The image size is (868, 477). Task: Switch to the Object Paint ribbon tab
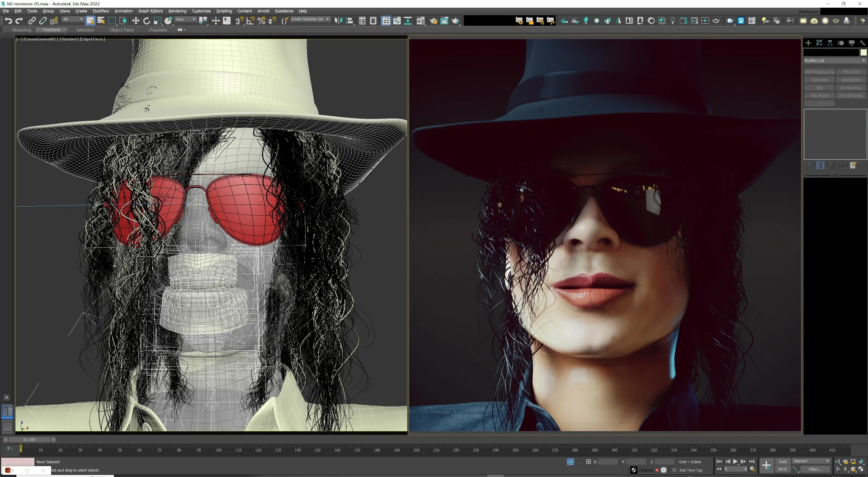121,30
